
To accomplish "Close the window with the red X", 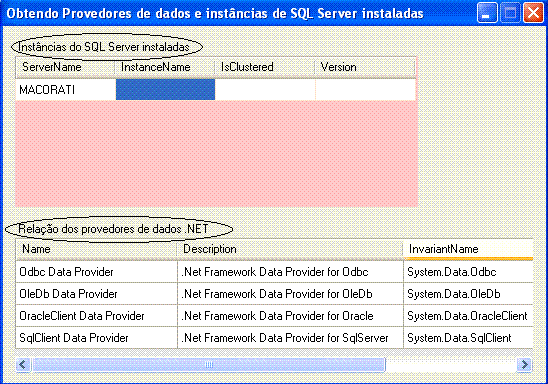I will [533, 13].
